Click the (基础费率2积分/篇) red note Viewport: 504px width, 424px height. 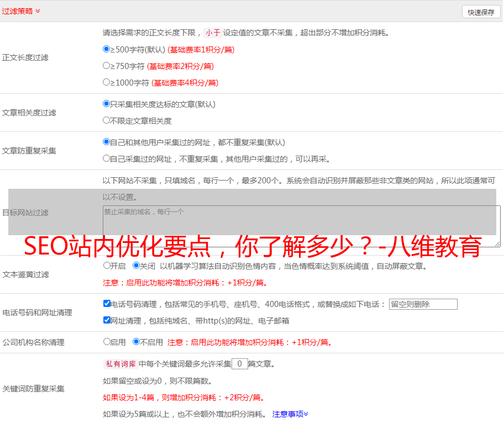pos(181,66)
